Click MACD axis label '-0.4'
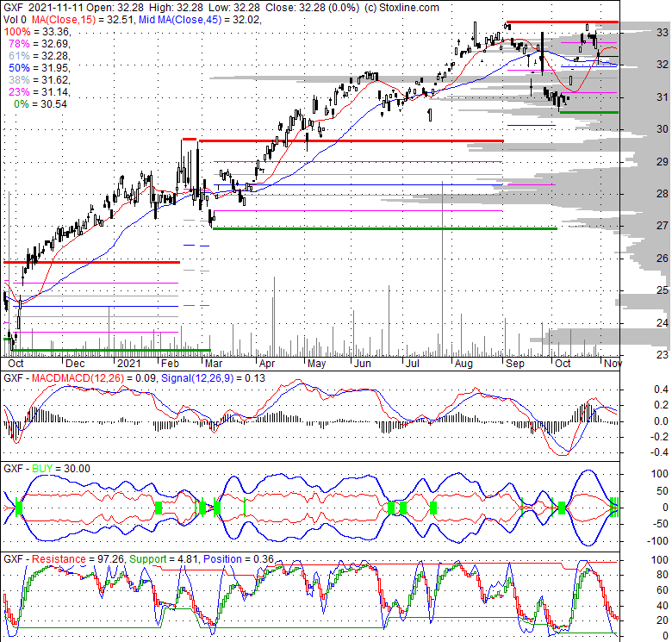Viewport: 672px width, 642px height. pyautogui.click(x=659, y=452)
